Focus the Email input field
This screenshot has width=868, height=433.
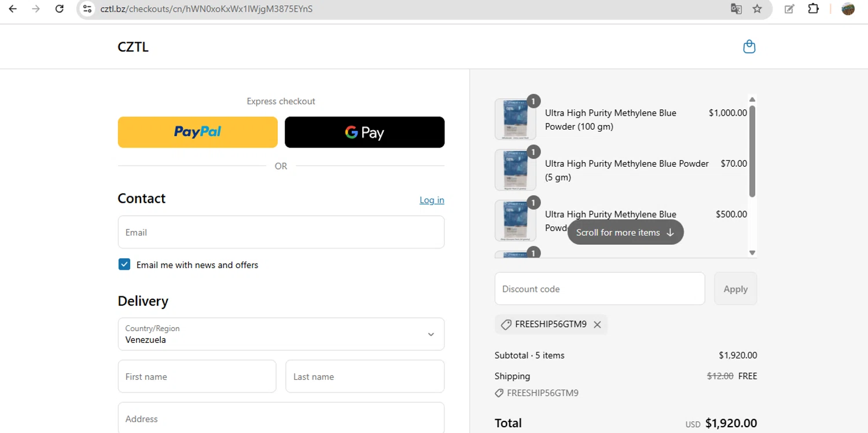tap(281, 232)
